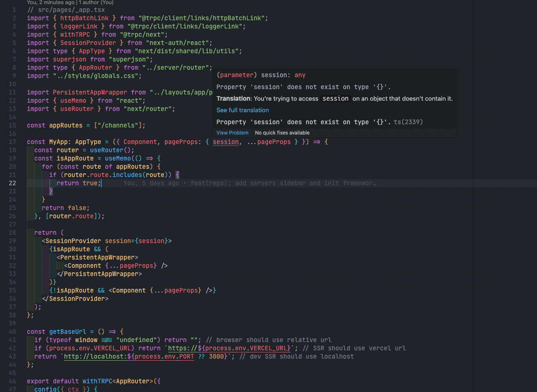The height and width of the screenshot is (392, 537).
Task: Click the inline blame 'You, 5 days ago' annotation
Action: click(151, 183)
